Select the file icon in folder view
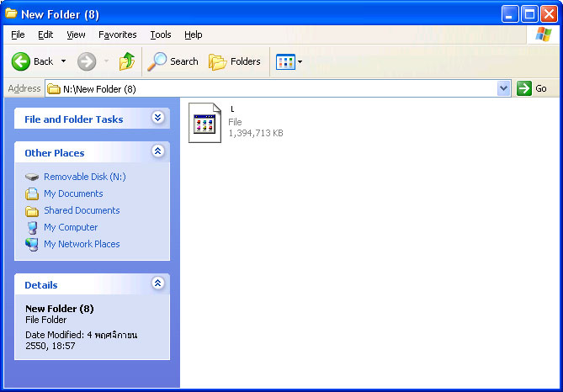563x392 pixels. pyautogui.click(x=205, y=123)
